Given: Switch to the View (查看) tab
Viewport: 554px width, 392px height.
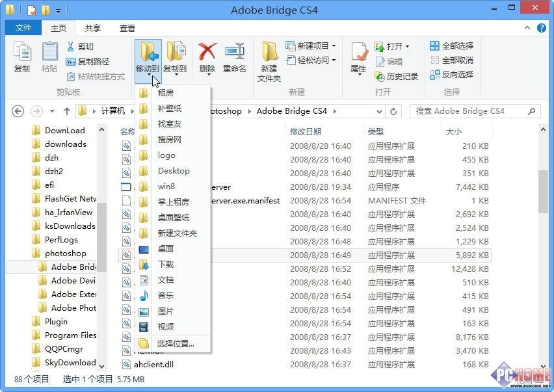Looking at the screenshot, I should [127, 28].
